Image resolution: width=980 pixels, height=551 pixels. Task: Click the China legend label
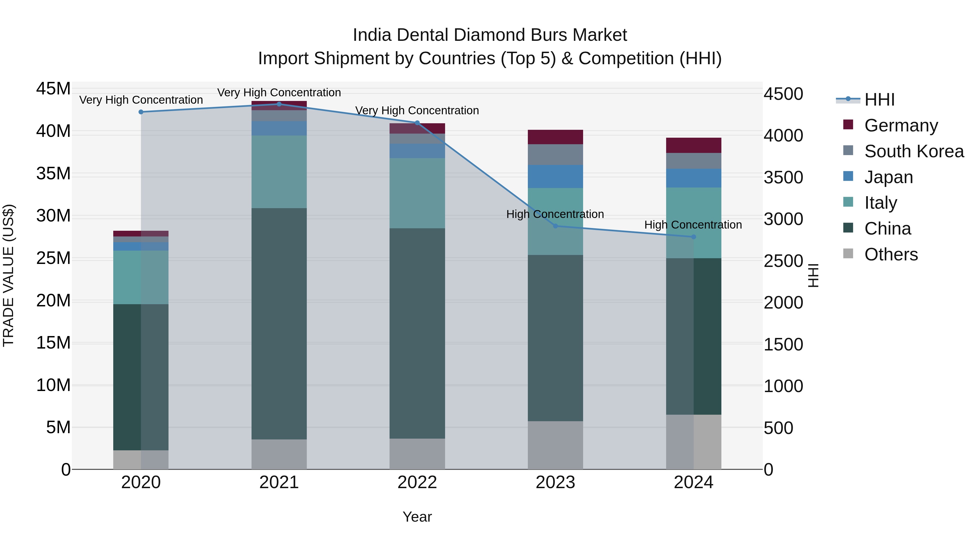click(887, 229)
